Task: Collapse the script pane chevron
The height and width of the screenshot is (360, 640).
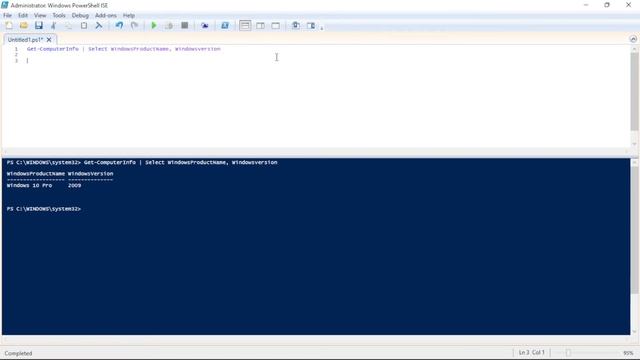Action: [x=633, y=39]
